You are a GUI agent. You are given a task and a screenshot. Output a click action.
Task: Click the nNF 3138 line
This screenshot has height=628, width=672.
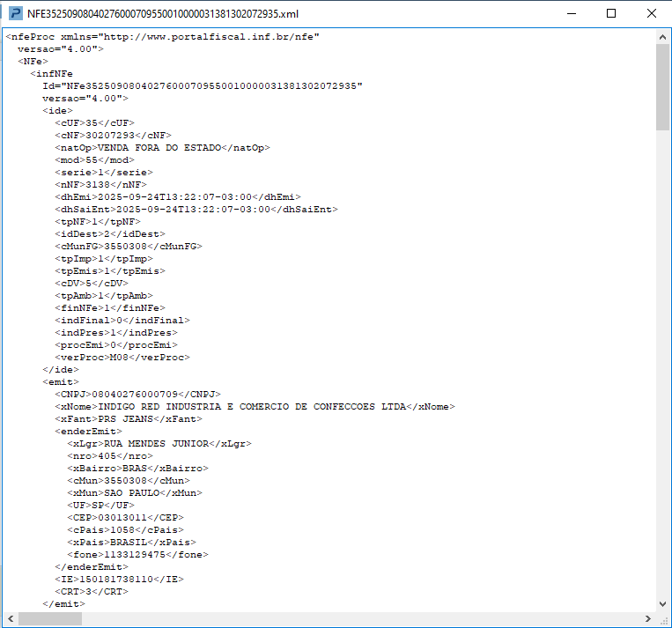[x=100, y=185]
